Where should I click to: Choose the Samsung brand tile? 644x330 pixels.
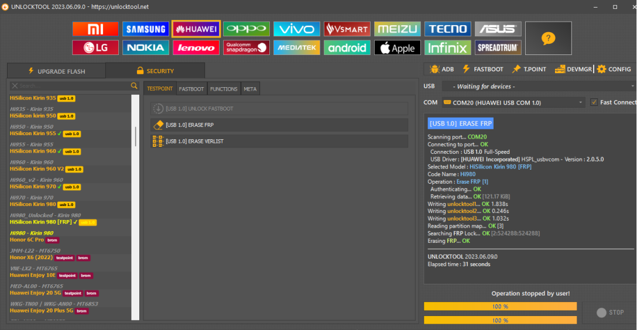[x=145, y=29]
